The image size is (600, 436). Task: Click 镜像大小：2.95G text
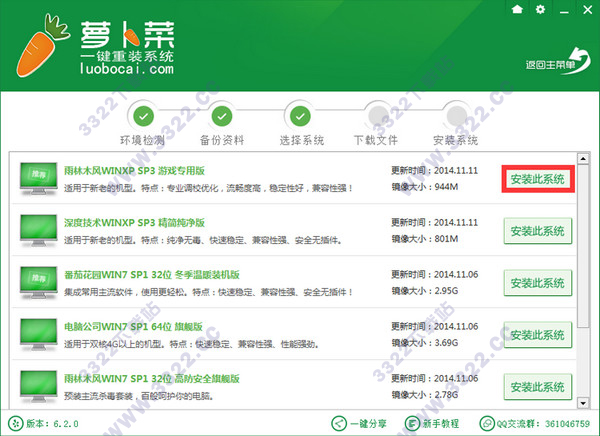pyautogui.click(x=425, y=291)
